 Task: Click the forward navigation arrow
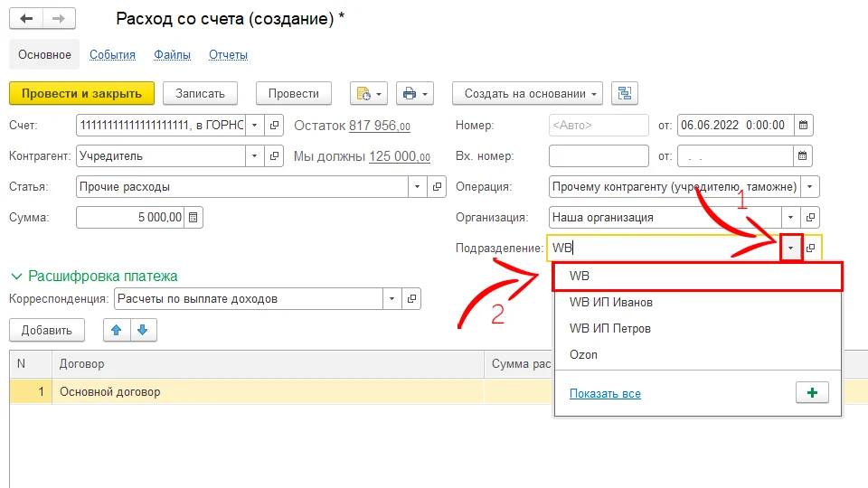tap(59, 19)
